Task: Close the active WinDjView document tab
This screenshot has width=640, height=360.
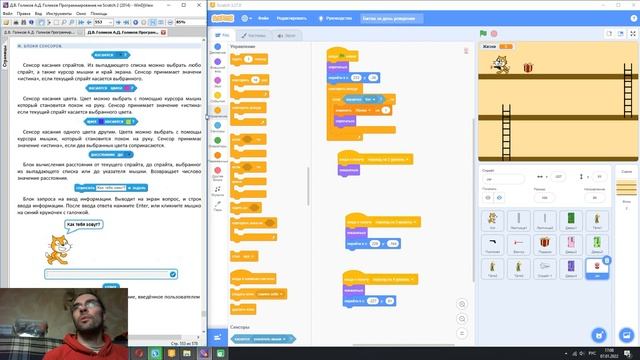Action: point(163,32)
